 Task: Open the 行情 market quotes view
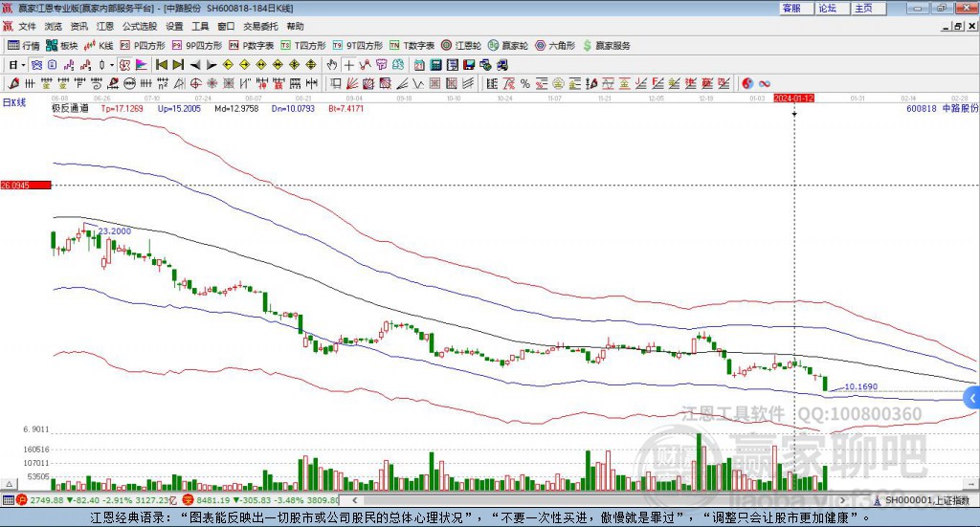(x=24, y=45)
